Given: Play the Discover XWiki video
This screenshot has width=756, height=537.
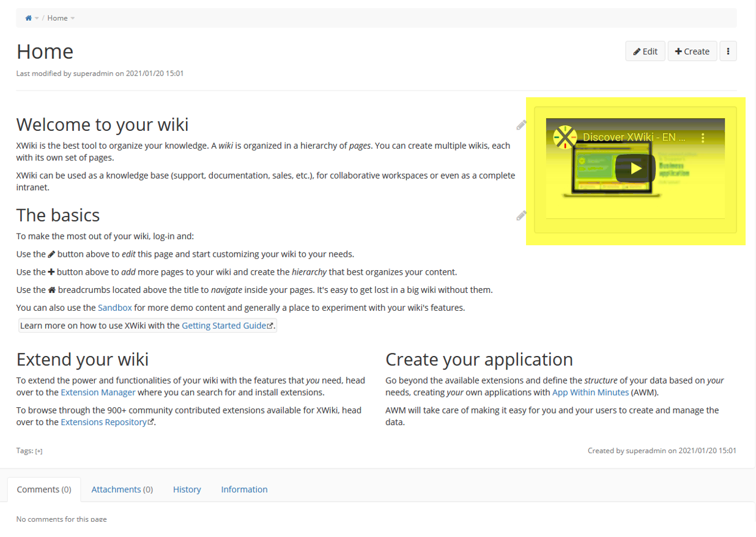Looking at the screenshot, I should coord(636,168).
